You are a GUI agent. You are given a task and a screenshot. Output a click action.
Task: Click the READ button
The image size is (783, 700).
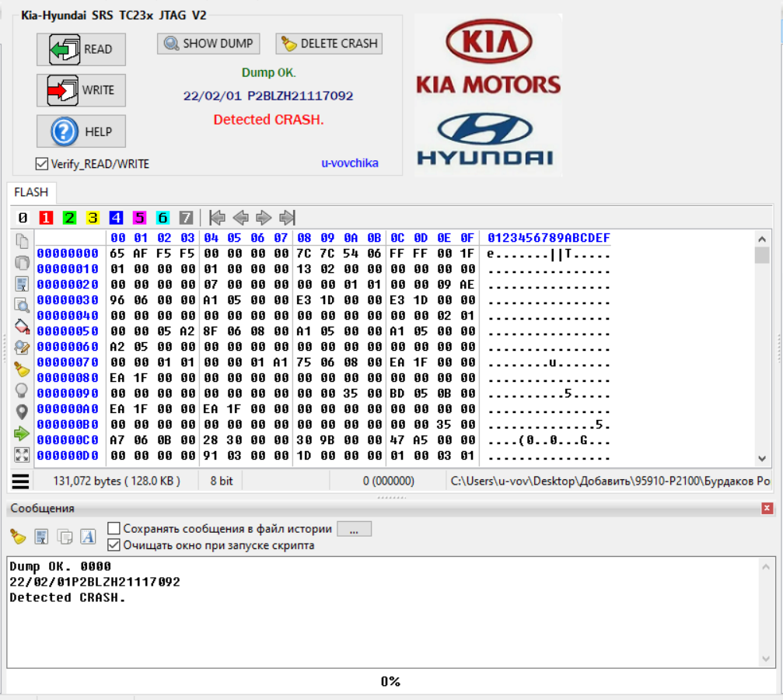tap(81, 50)
